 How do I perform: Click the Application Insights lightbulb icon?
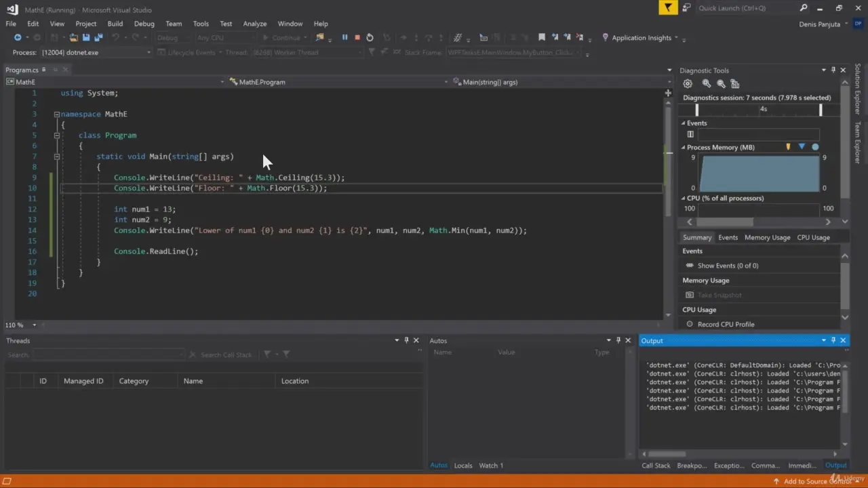[606, 38]
